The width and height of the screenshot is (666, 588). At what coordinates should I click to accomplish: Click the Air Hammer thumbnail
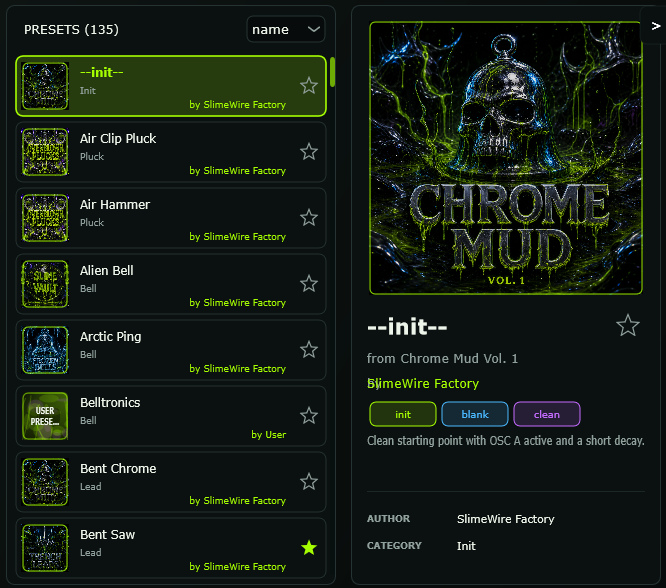(x=45, y=218)
